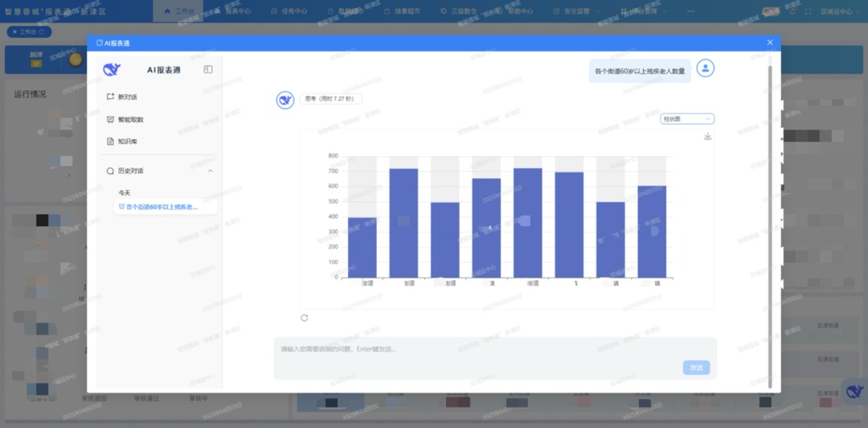The height and width of the screenshot is (428, 868).
Task: Click the user avatar icon in chat
Action: click(x=705, y=68)
